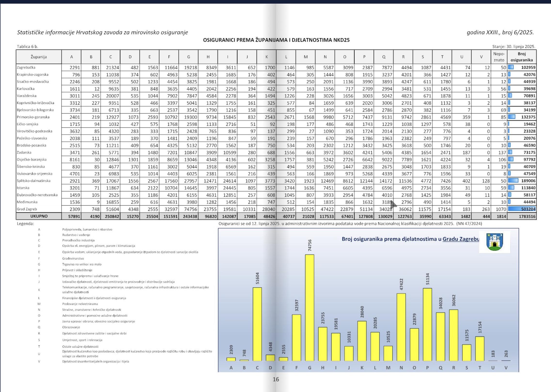Select the legend entry 'Trgovina na veliko i na malo'
This screenshot has height=392, width=551.
tap(82, 264)
